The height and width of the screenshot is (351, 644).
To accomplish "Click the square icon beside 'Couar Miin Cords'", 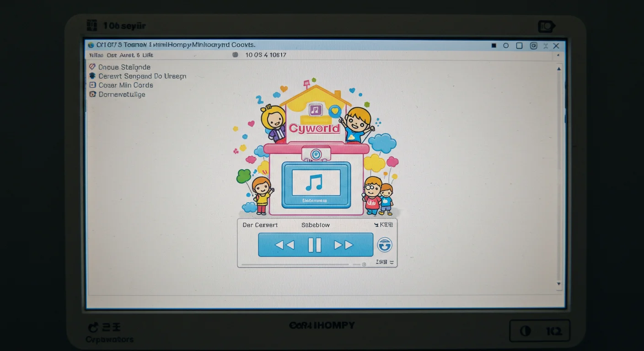I will pyautogui.click(x=92, y=85).
